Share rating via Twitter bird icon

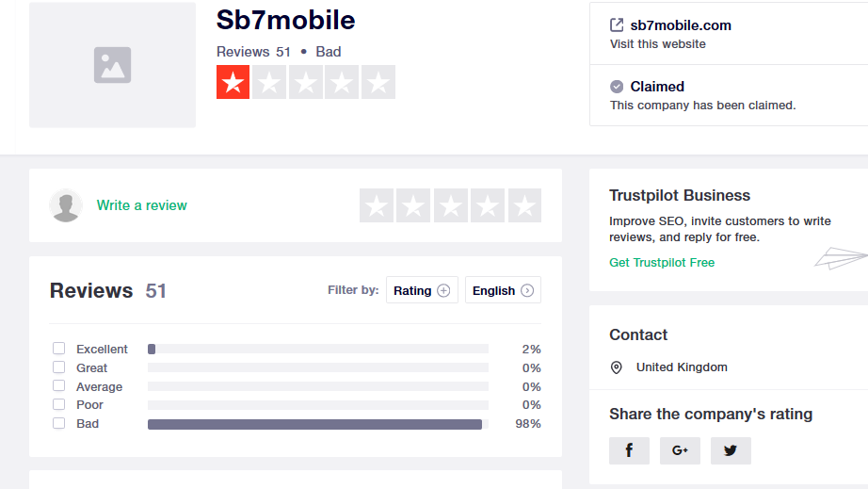click(731, 450)
